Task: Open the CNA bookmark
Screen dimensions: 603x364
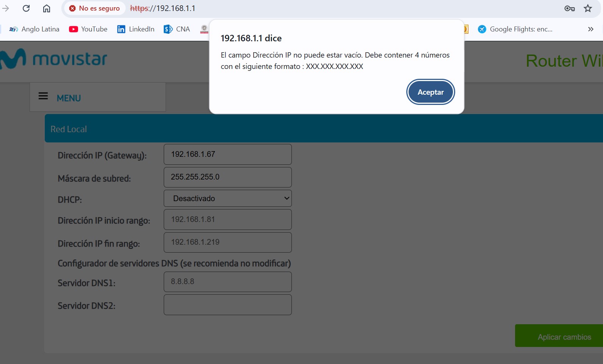Action: (177, 29)
